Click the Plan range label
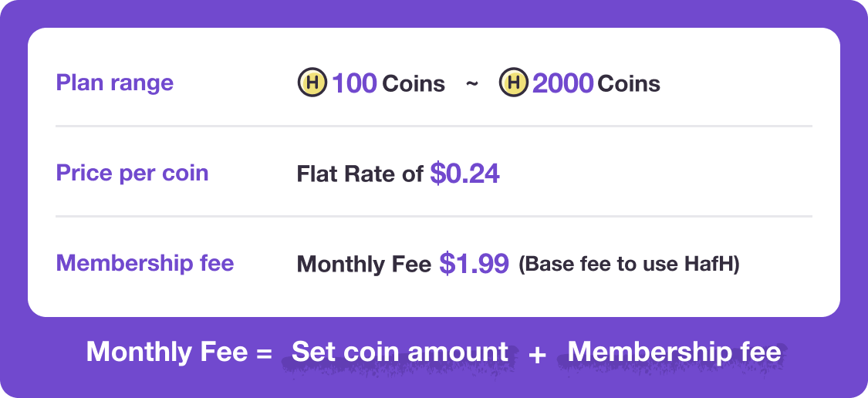The width and height of the screenshot is (868, 398). (115, 83)
